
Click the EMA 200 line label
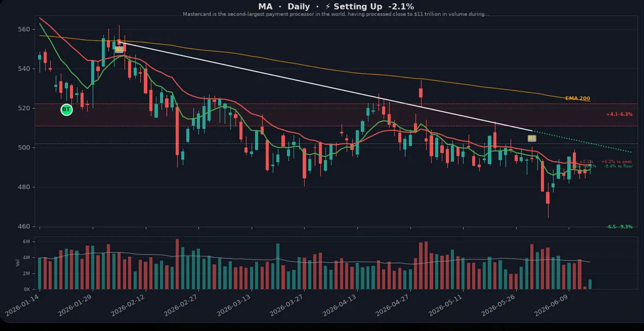[x=577, y=98]
